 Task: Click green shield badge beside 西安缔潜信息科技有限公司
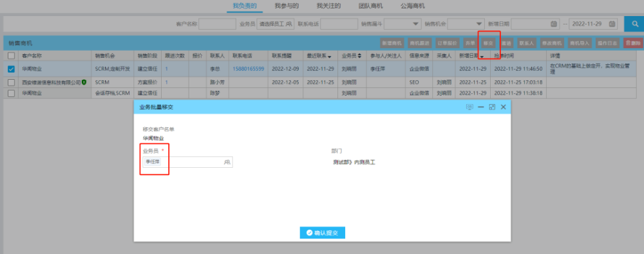click(x=84, y=82)
